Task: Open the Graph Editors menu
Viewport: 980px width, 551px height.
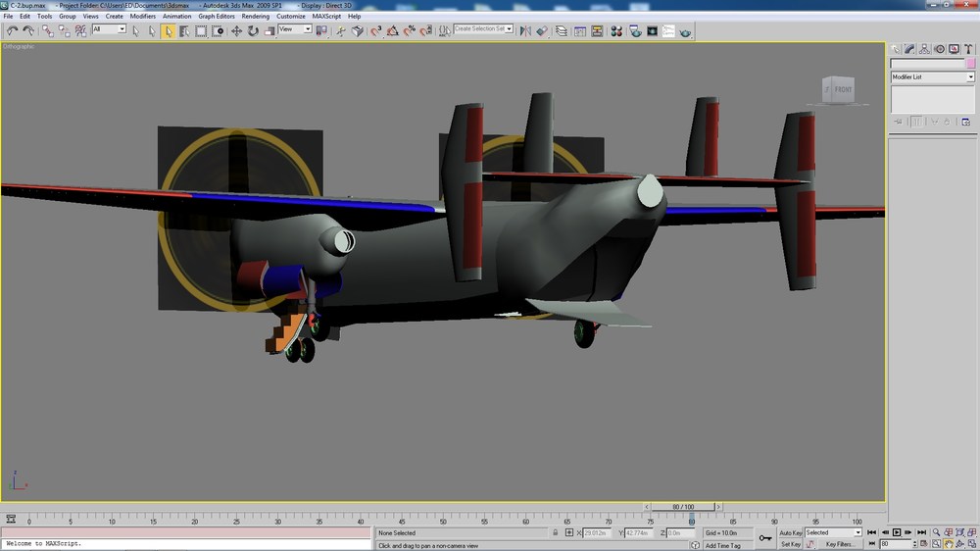Action: 217,17
